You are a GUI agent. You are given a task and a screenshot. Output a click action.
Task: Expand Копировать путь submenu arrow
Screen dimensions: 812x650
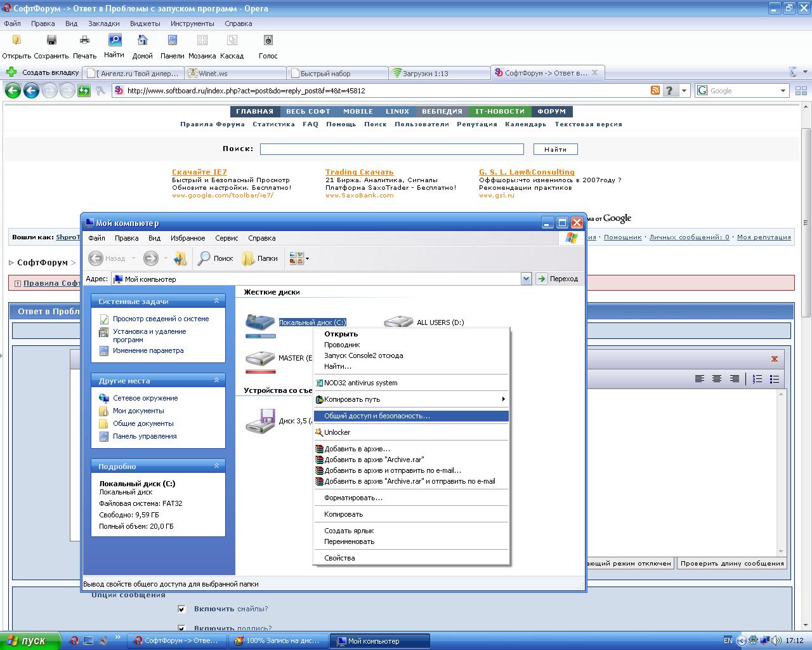click(x=504, y=399)
